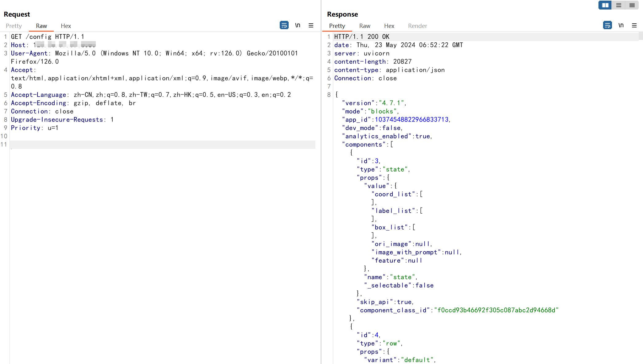Screen dimensions: 643x364
Task: Click the "label_list" key
Action: pos(393,211)
